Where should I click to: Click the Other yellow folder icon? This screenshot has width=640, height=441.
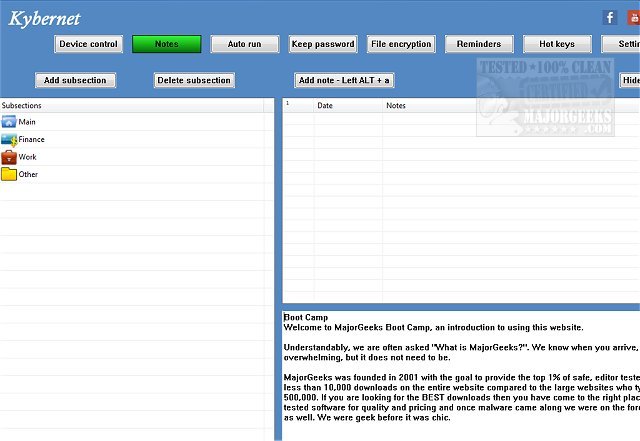9,174
